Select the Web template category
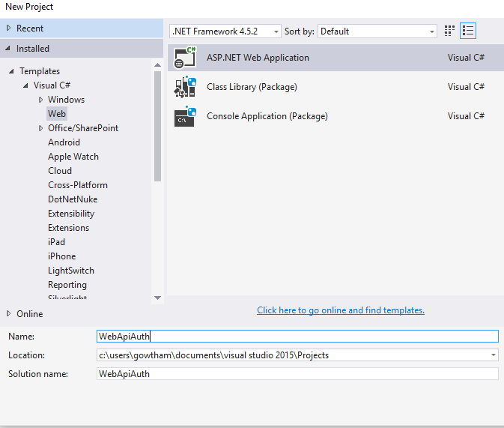 (x=57, y=114)
